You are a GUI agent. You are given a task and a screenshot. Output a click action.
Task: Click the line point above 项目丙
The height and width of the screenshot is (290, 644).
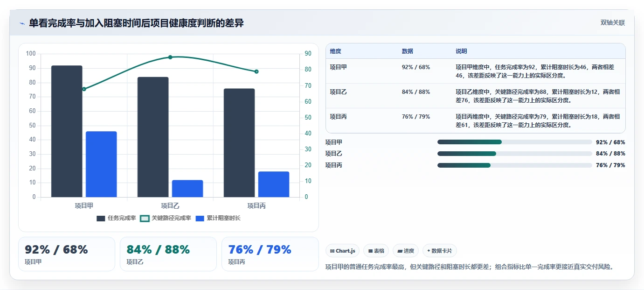tap(256, 71)
